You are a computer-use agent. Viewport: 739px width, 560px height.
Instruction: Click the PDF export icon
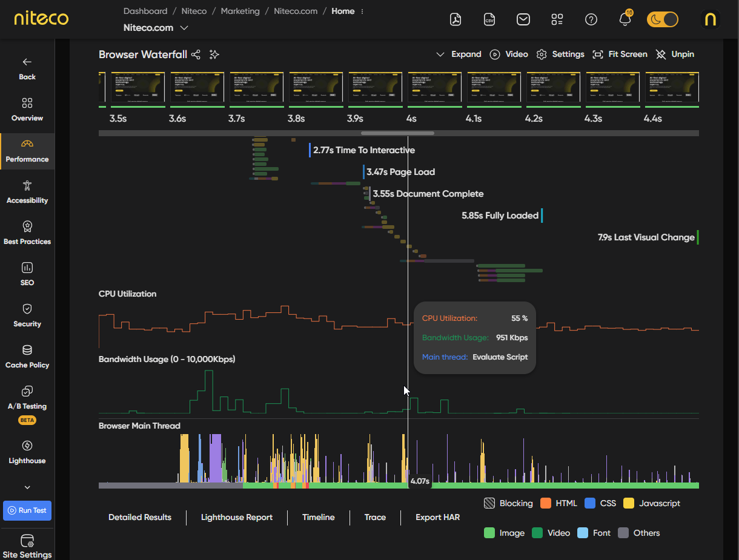[456, 19]
